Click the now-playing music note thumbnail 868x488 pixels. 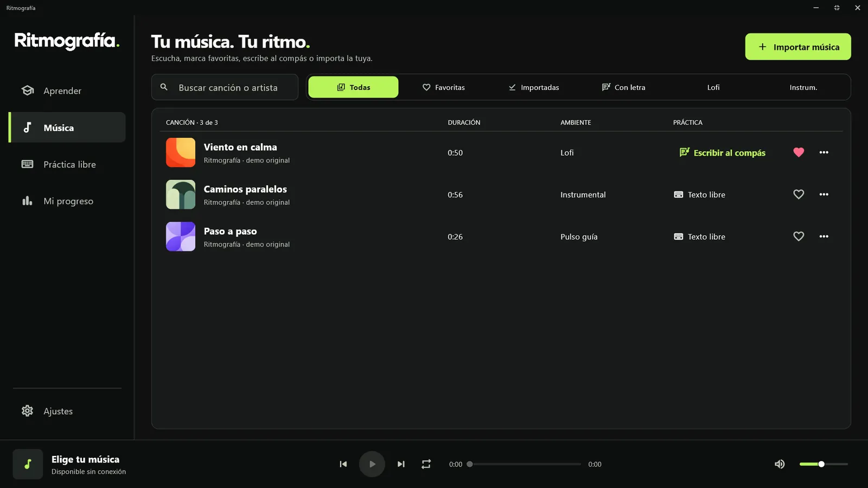click(28, 464)
